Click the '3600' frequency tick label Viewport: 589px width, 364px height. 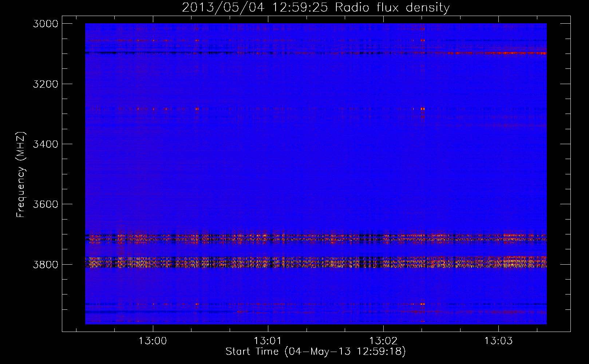click(46, 204)
